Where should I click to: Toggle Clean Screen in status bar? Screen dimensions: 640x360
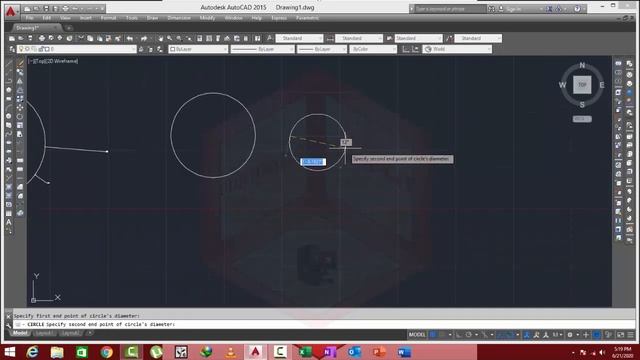point(620,335)
